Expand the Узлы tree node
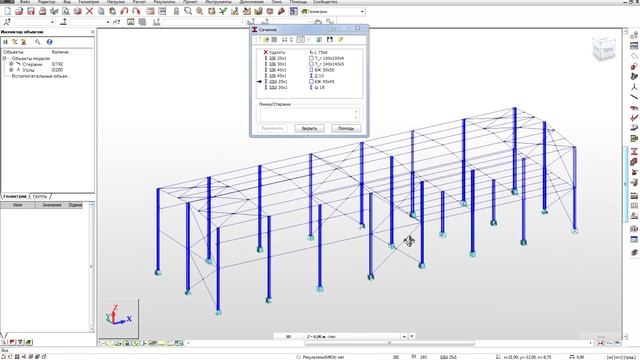The image size is (640, 360). point(11,70)
